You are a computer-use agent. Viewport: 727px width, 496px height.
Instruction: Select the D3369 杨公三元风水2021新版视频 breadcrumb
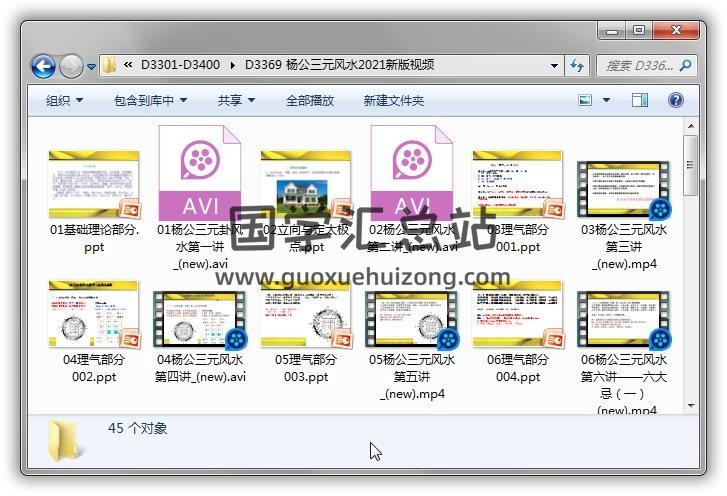point(339,65)
